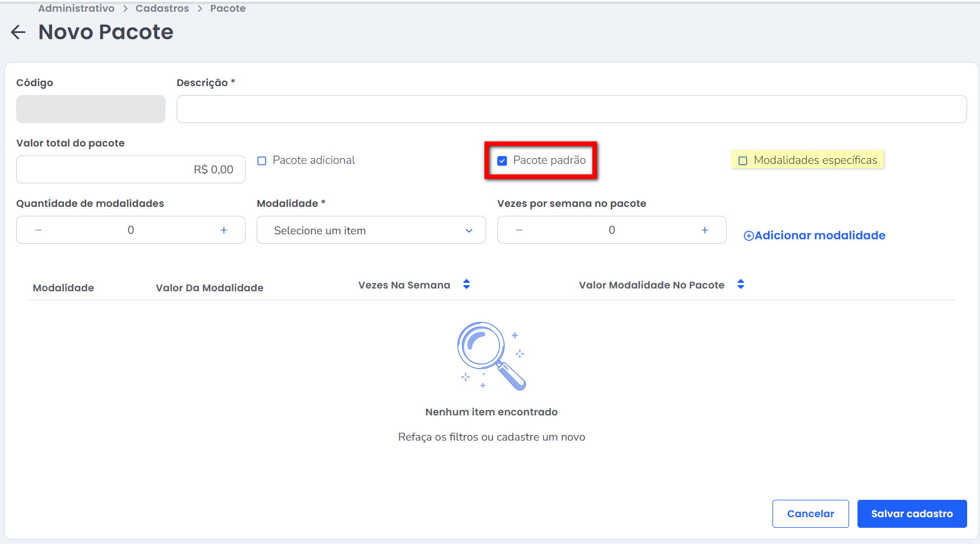Go to Administrativo in the breadcrumb
The image size is (980, 544).
pos(76,8)
